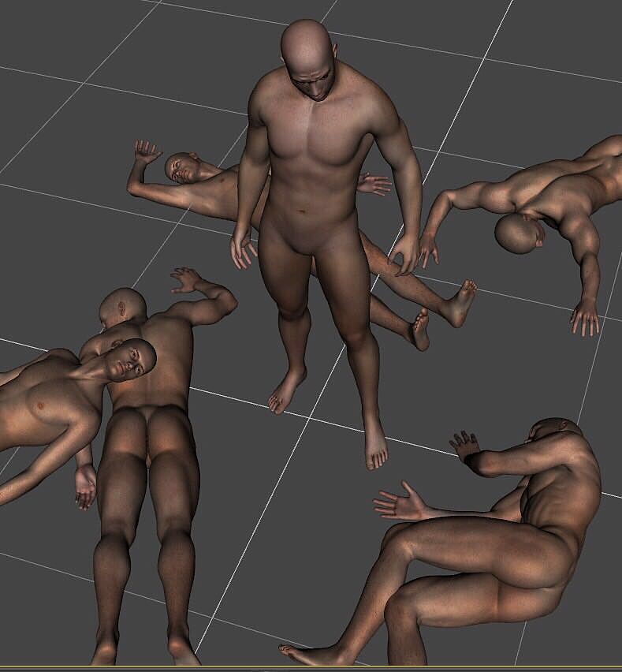Click raised hand of top-left lying figure
Image resolution: width=622 pixels, height=672 pixels.
pyautogui.click(x=145, y=151)
